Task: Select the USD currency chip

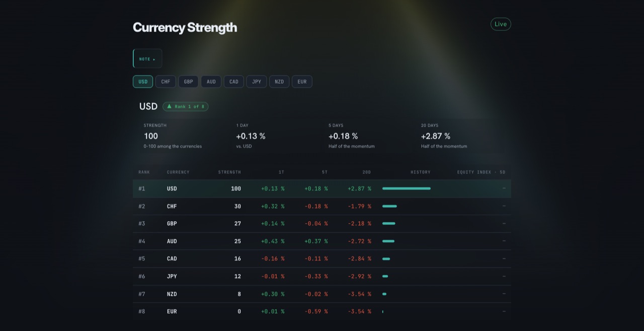Action: point(143,82)
